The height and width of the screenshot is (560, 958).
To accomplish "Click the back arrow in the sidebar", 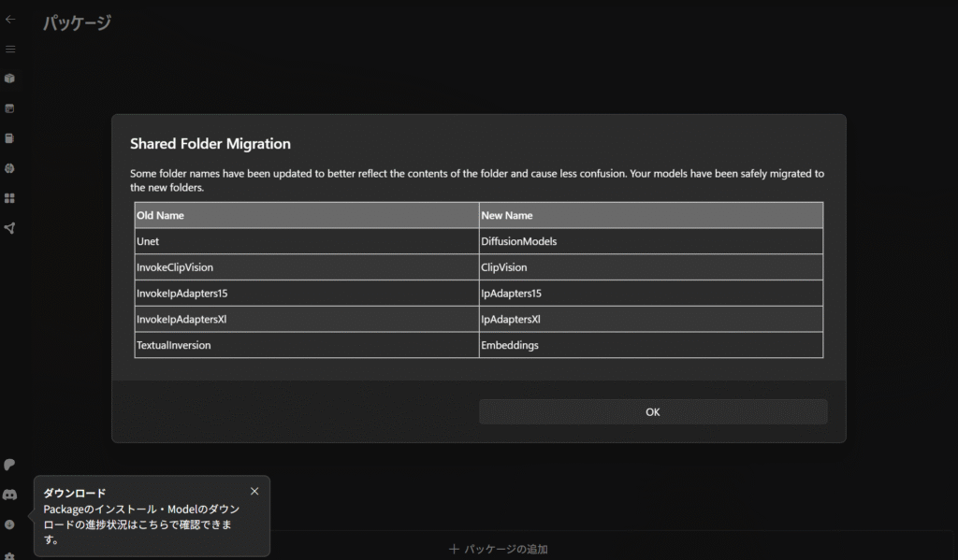I will coord(10,19).
